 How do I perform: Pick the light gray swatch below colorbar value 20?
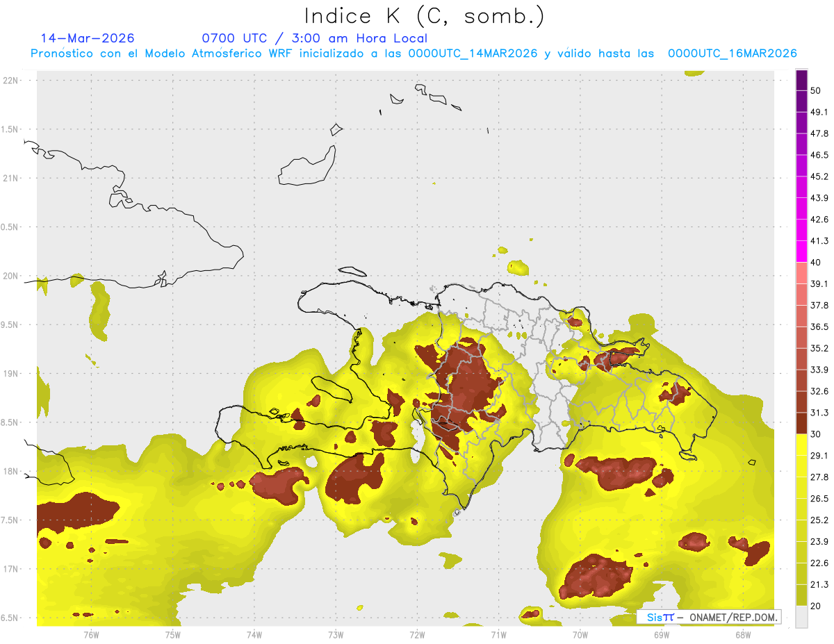coord(802,617)
